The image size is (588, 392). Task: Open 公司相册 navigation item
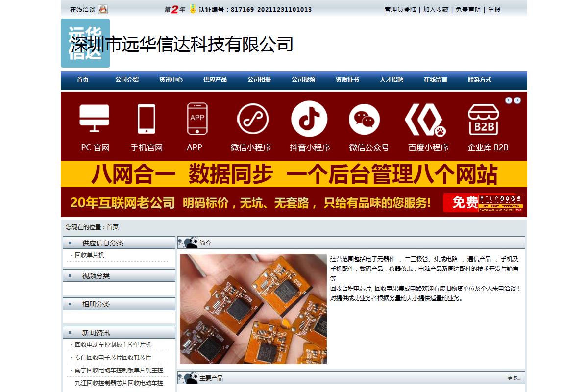[259, 80]
